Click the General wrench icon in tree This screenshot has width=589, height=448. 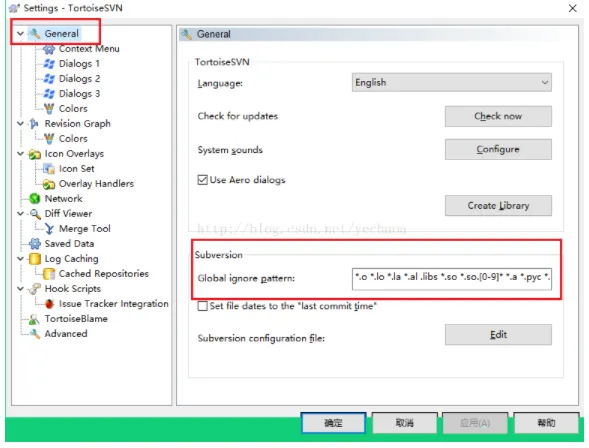35,34
